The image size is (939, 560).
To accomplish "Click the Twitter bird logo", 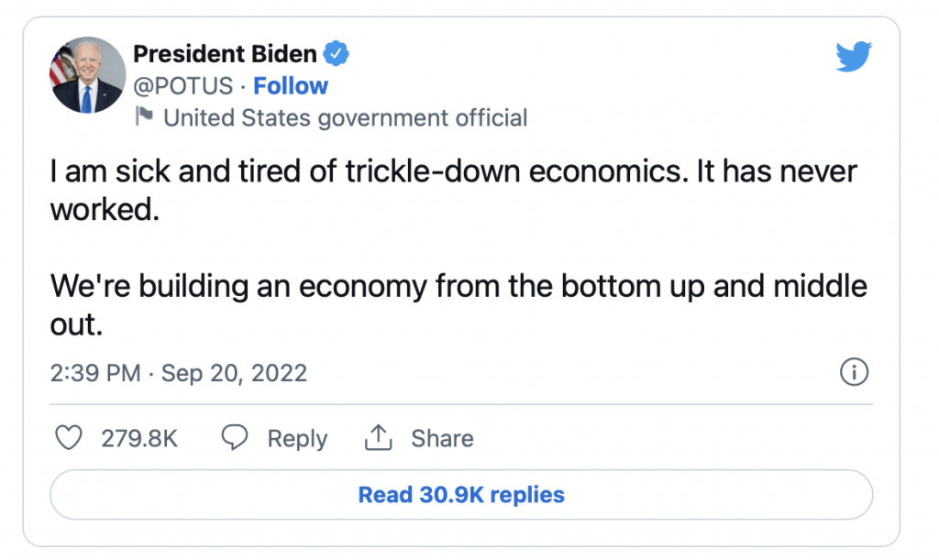I will click(x=852, y=59).
